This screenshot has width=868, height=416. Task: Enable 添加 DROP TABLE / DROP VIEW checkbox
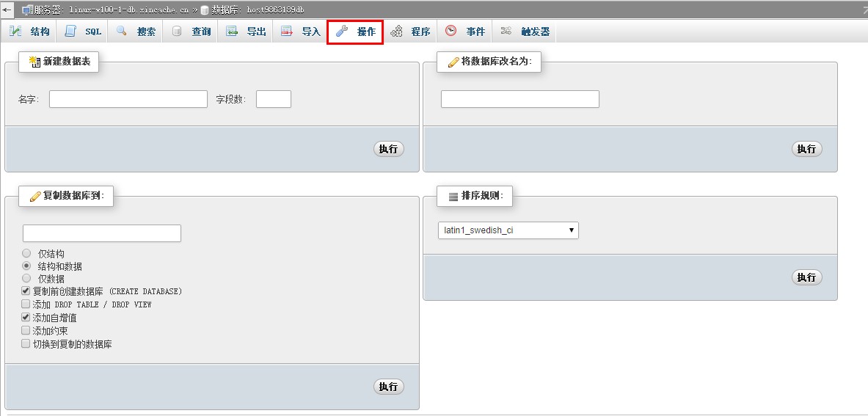point(26,304)
